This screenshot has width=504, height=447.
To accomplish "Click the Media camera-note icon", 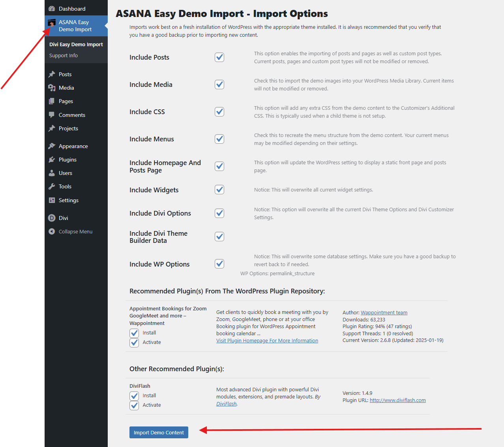I will tap(52, 88).
